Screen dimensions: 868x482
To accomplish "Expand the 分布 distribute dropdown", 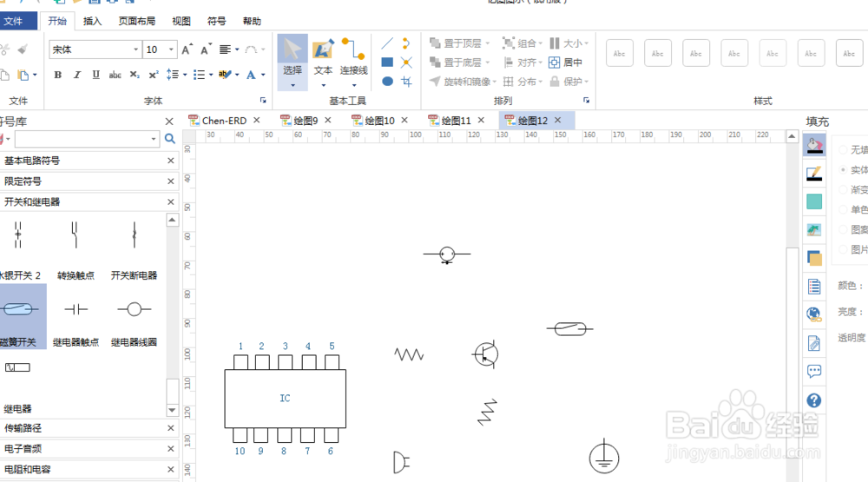I will tap(540, 82).
